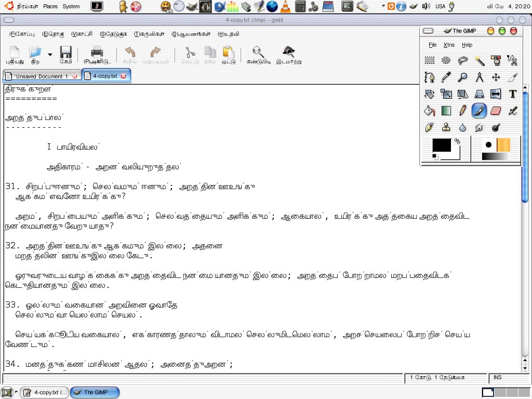Switch to Unsaved Document 1 tab
This screenshot has width=532, height=399.
pos(42,76)
